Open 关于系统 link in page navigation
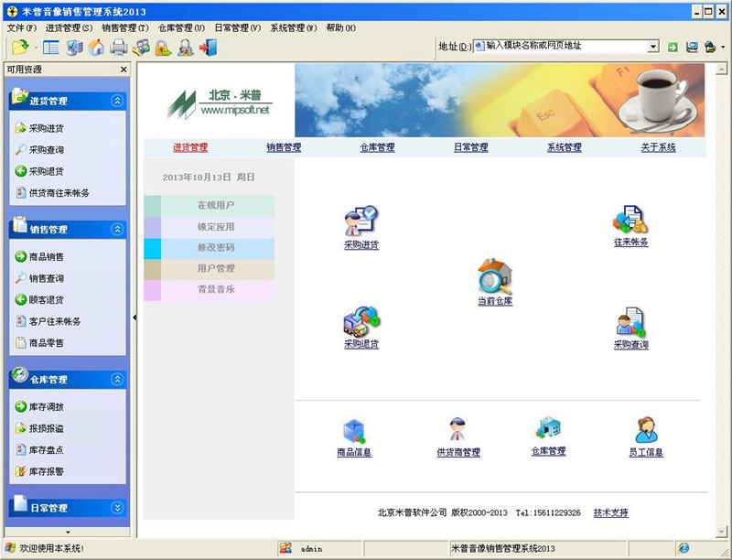The width and height of the screenshot is (732, 560). coord(658,147)
